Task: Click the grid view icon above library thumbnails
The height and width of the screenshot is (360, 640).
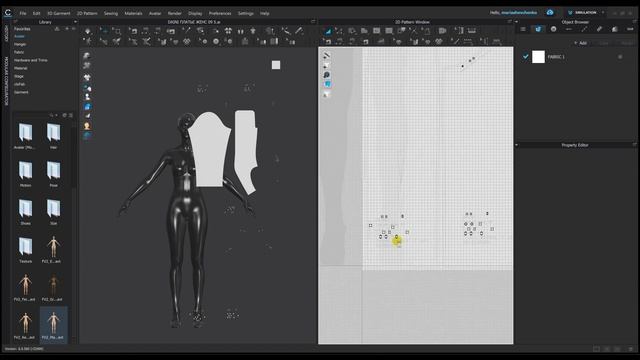Action: [x=64, y=116]
